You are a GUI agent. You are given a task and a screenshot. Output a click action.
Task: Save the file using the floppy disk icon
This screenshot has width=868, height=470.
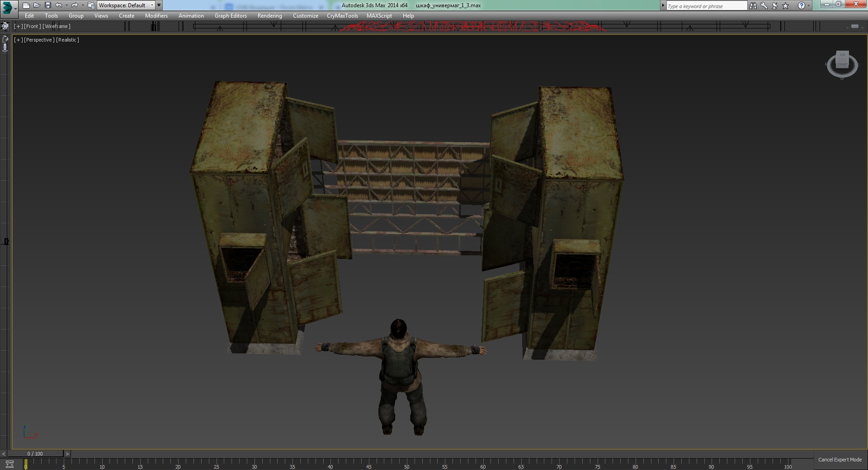(x=48, y=5)
